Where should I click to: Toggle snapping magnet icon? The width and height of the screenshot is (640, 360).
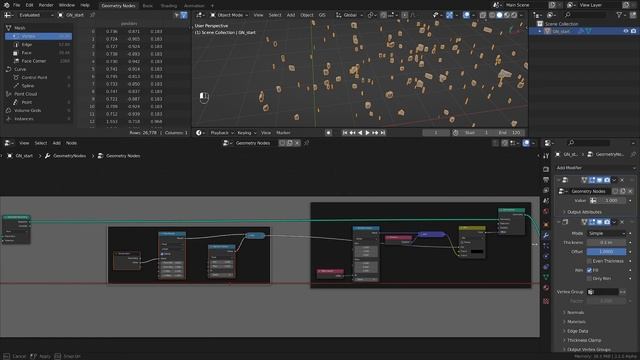383,15
